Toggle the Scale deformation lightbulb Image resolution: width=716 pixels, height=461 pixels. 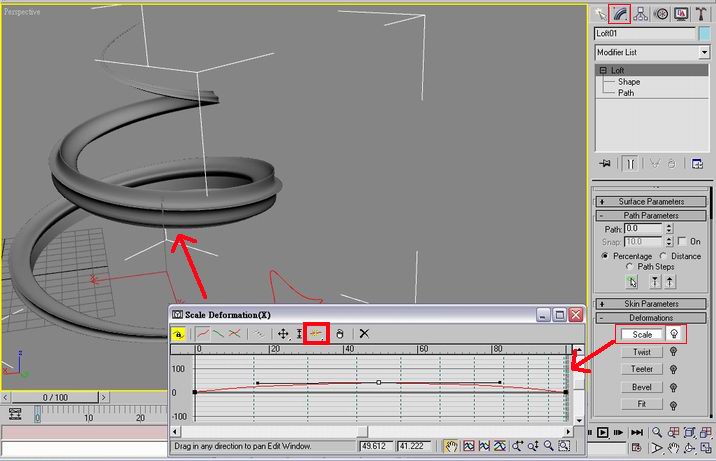tap(674, 335)
